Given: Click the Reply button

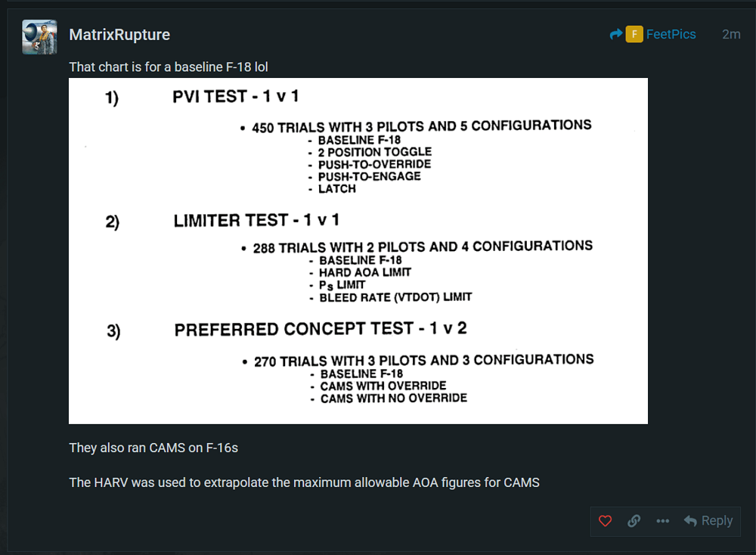Looking at the screenshot, I should tap(708, 521).
